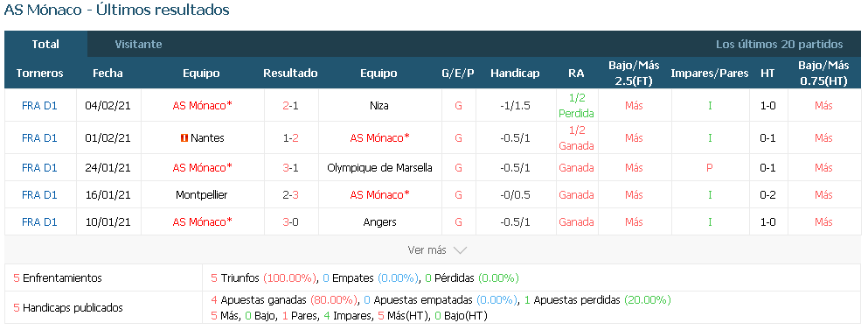
Task: Expand more results with Ver más
Action: [427, 250]
